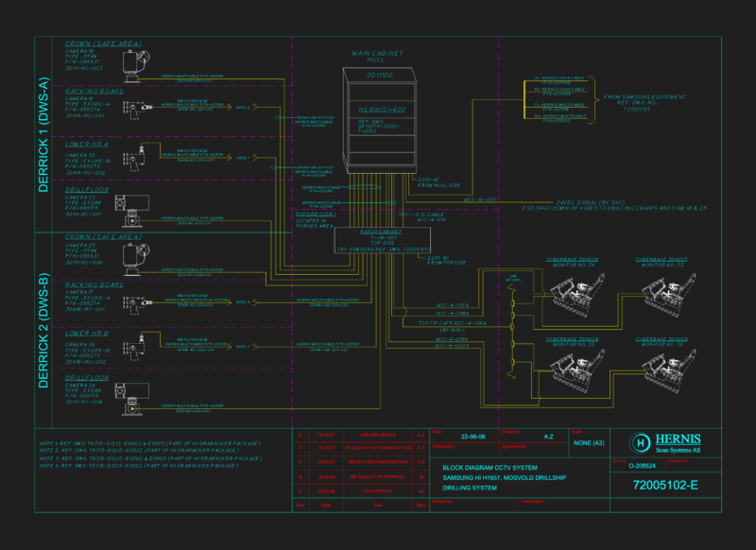Click 'NONE (A3)' scale value
The width and height of the screenshot is (756, 550).
589,442
